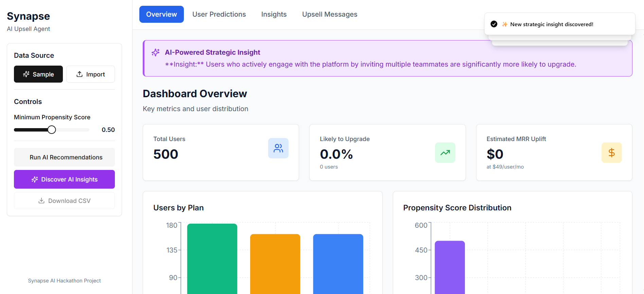Image resolution: width=644 pixels, height=294 pixels.
Task: Select the Sample data source
Action: click(x=38, y=74)
